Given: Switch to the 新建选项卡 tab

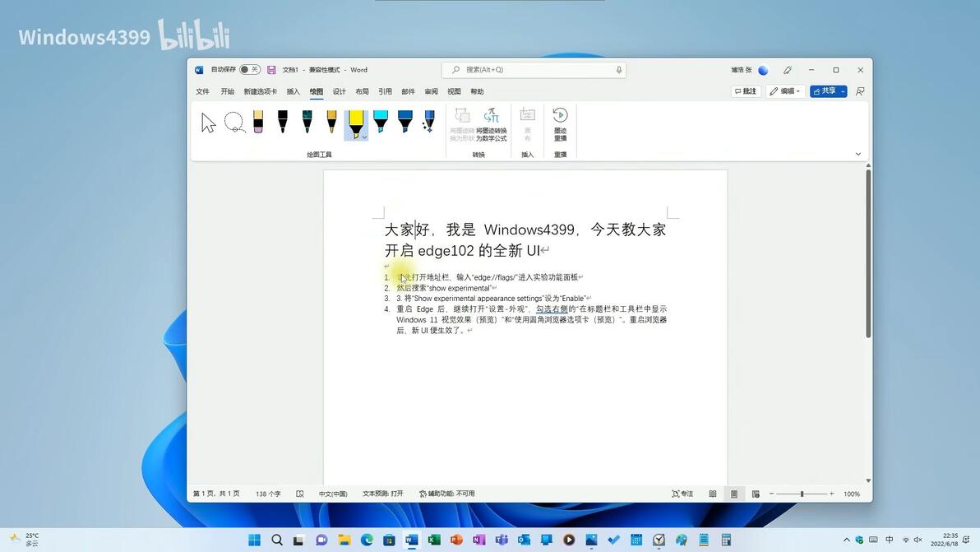Looking at the screenshot, I should point(260,91).
